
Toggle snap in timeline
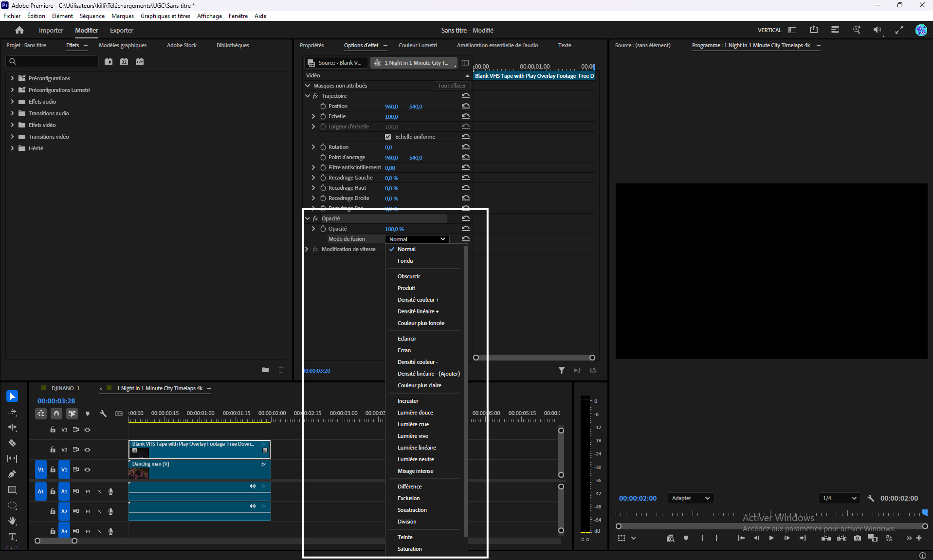(56, 414)
